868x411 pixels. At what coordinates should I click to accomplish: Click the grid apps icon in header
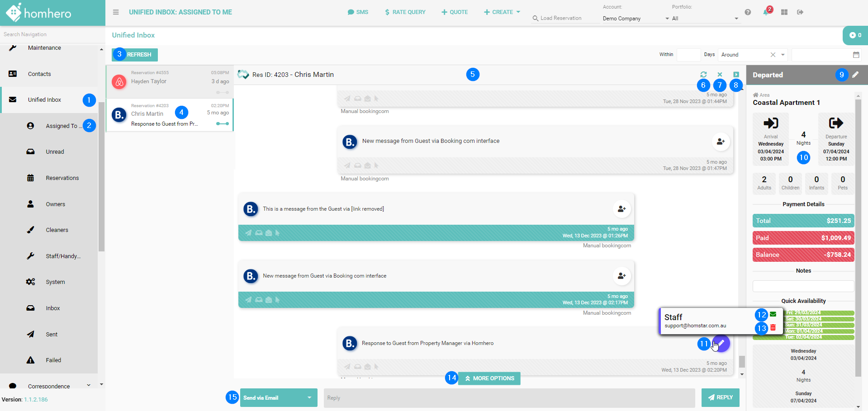tap(784, 12)
